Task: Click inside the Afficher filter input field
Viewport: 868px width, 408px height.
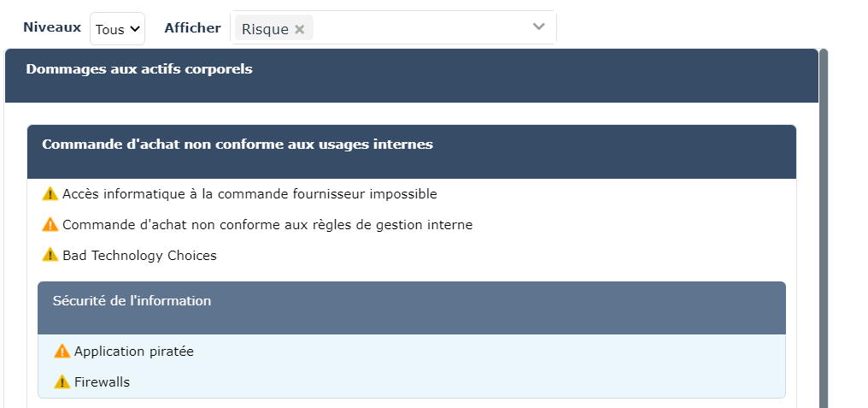Action: coord(419,28)
